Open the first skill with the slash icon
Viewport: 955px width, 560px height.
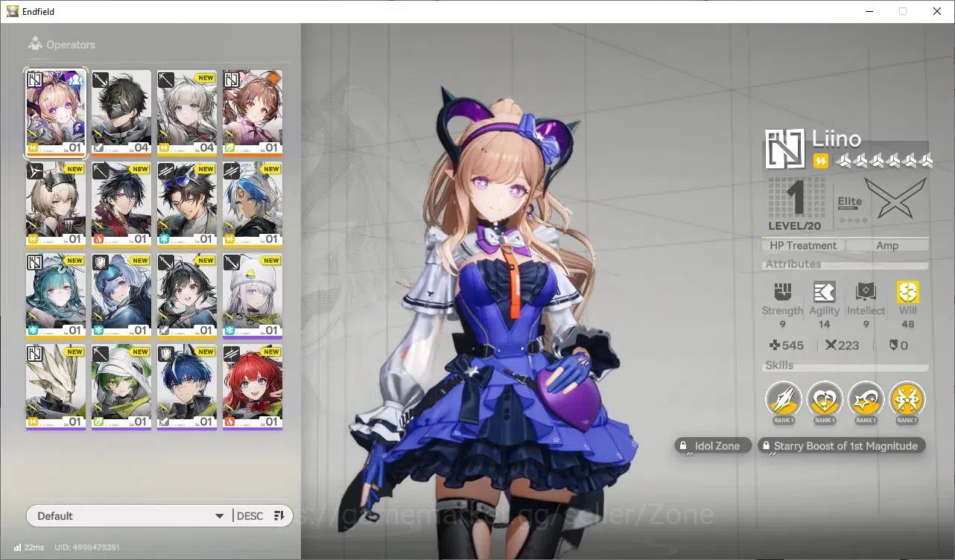pyautogui.click(x=784, y=400)
